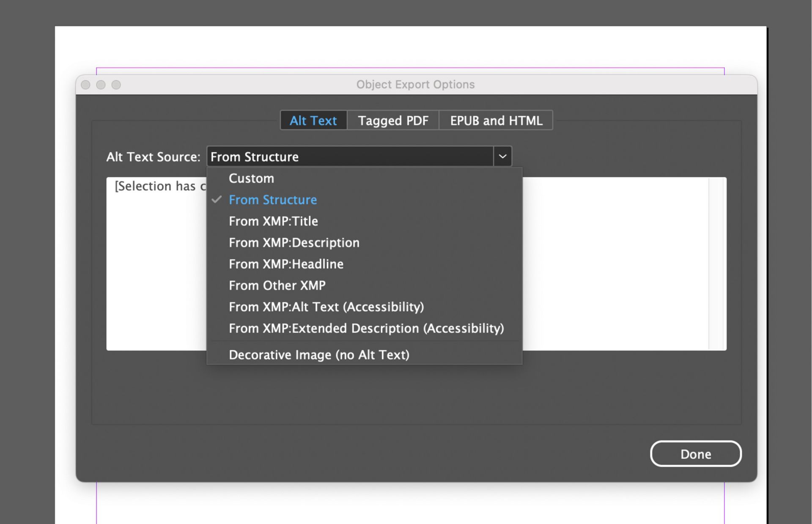Click the Alt Text Source combo box field
The image size is (812, 524).
tap(351, 156)
